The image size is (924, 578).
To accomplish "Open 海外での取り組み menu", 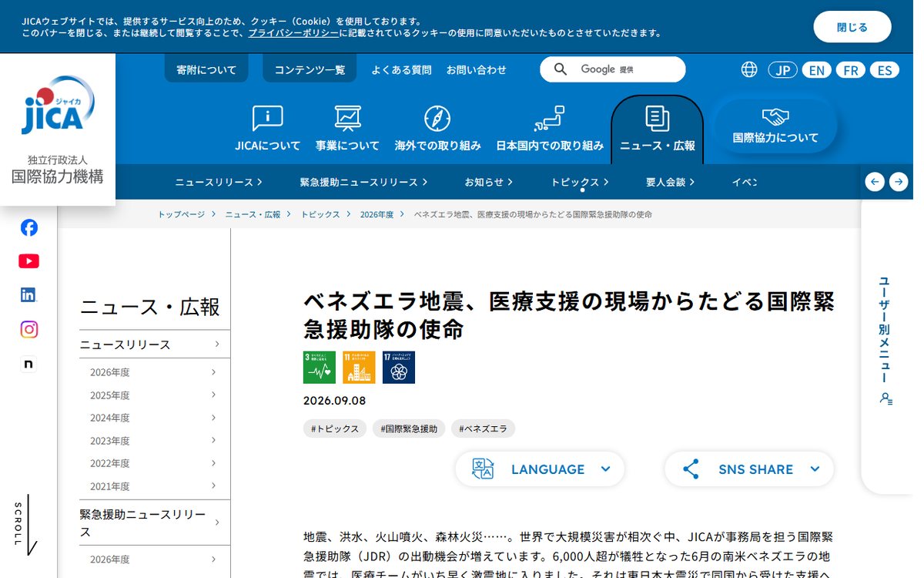I will tap(437, 128).
